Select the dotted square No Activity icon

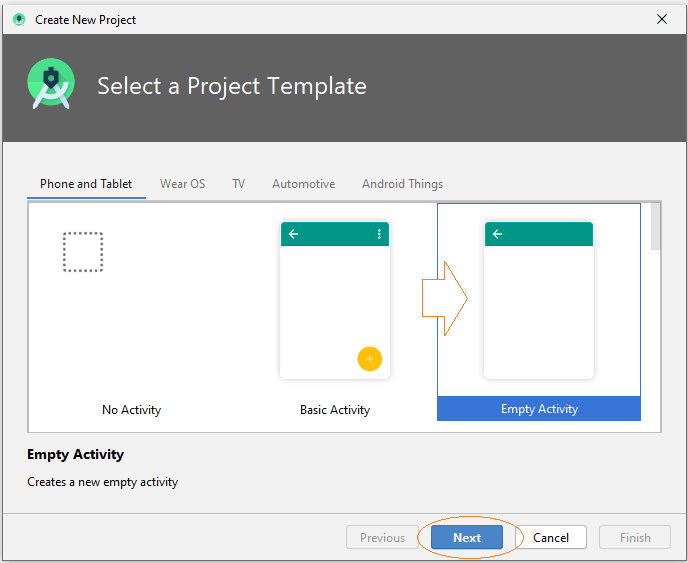83,252
